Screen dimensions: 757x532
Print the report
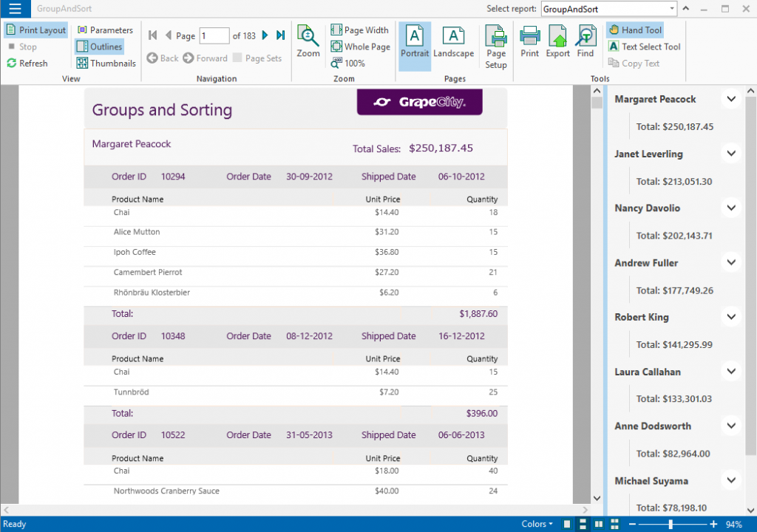[529, 41]
